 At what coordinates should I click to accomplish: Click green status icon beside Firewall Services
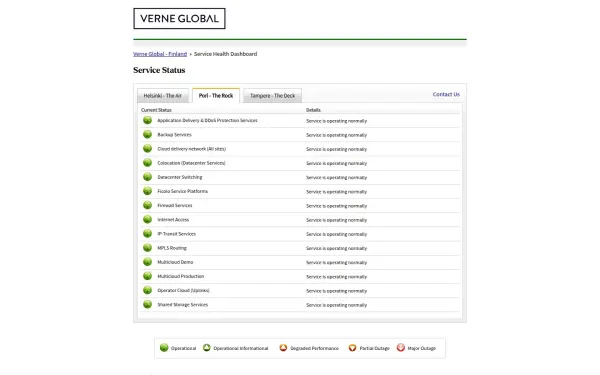147,205
